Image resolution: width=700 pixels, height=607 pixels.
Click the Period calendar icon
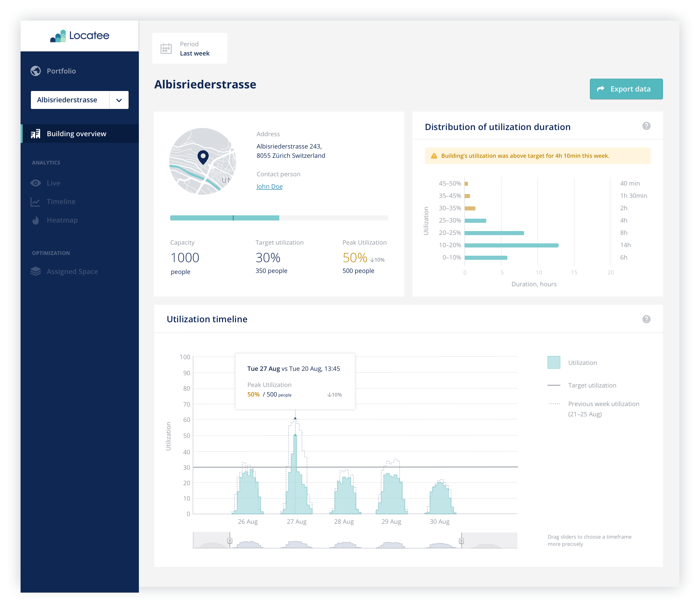pyautogui.click(x=166, y=48)
